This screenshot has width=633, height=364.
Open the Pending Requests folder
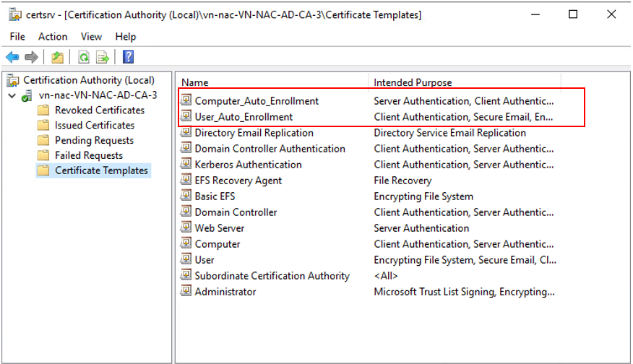pos(94,141)
